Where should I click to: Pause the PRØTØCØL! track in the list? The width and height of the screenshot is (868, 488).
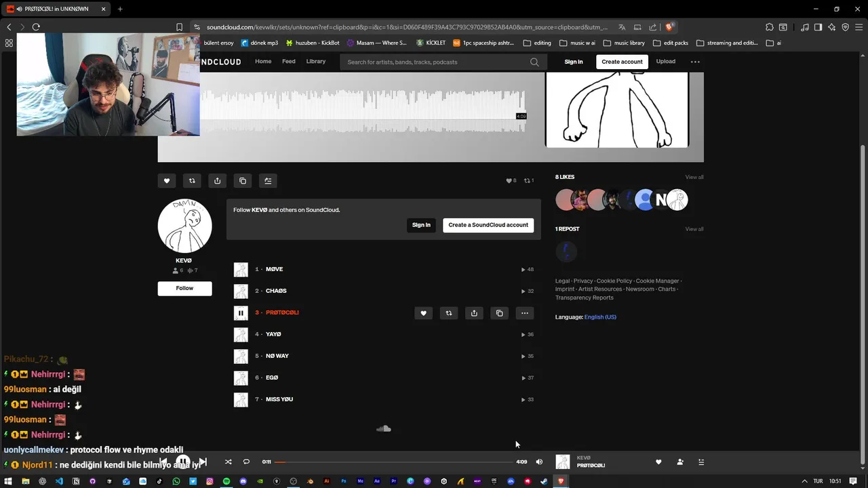pyautogui.click(x=241, y=313)
